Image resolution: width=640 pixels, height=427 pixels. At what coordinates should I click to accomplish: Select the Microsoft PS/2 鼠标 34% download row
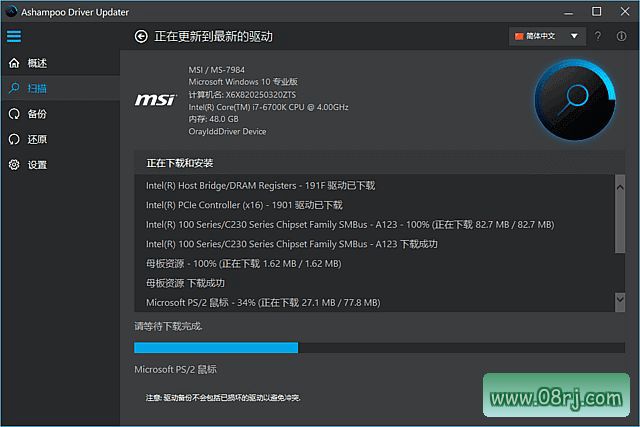[263, 302]
